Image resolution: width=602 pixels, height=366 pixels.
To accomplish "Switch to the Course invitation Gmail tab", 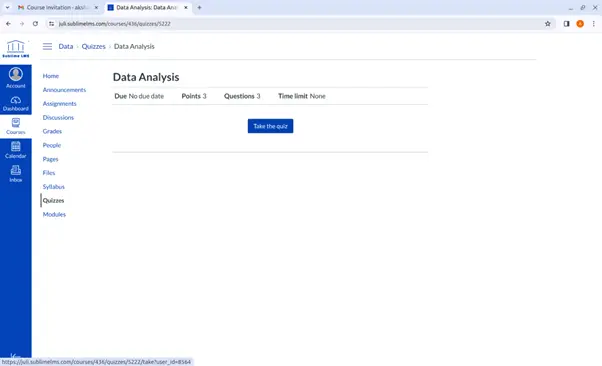I will click(58, 7).
